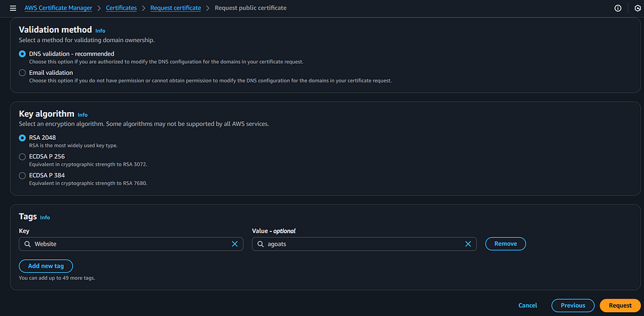Click search icon in tag Value field
Screen dimensions: 644x316
260,244
